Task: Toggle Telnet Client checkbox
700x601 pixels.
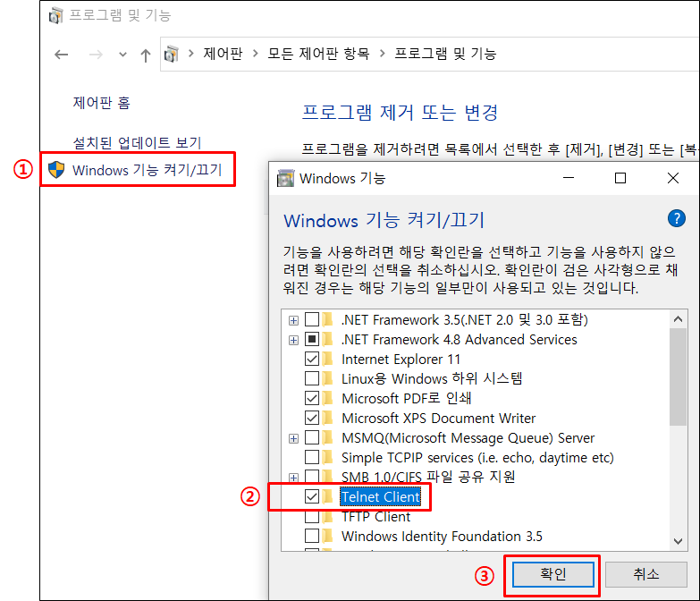Action: click(x=312, y=496)
